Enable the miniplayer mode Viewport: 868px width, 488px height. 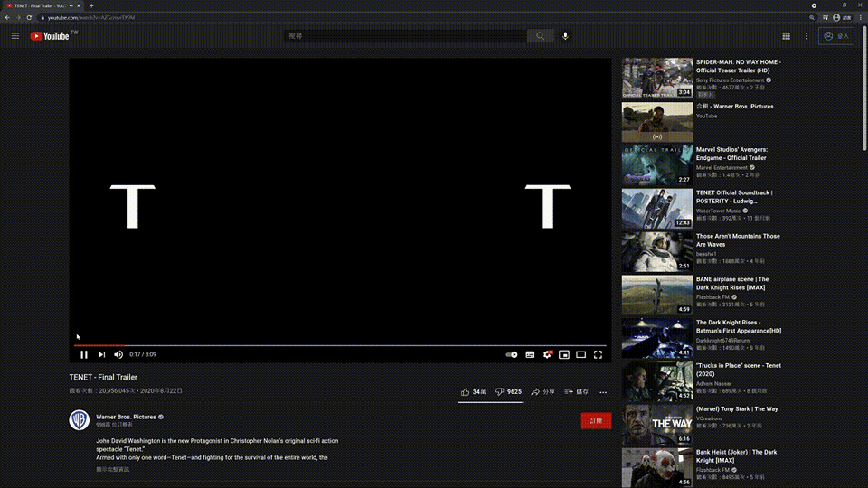564,354
